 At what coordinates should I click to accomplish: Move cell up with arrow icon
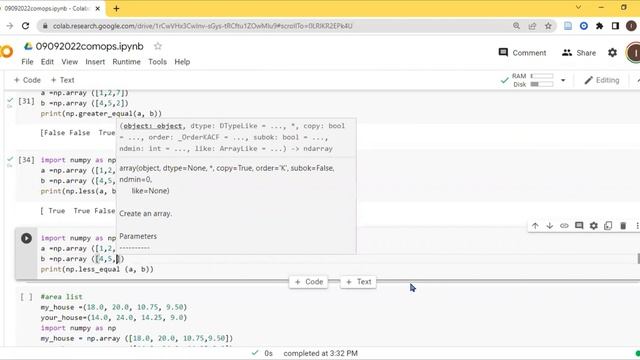pyautogui.click(x=535, y=226)
